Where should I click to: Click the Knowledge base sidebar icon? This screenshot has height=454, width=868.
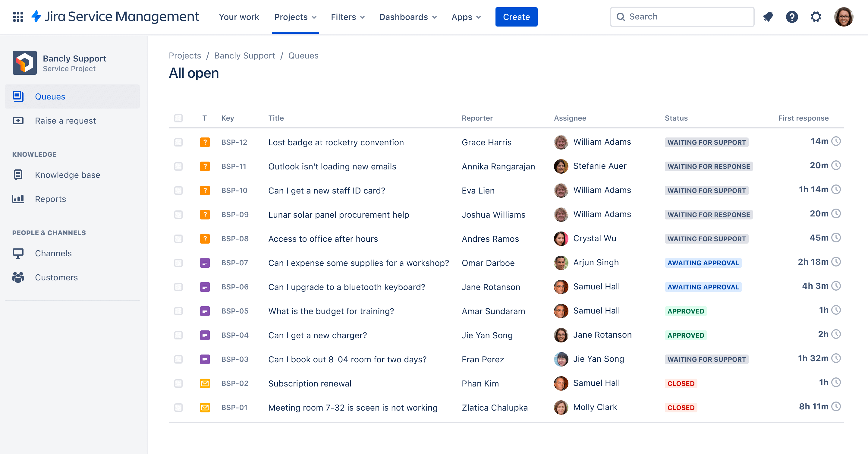[x=19, y=174]
